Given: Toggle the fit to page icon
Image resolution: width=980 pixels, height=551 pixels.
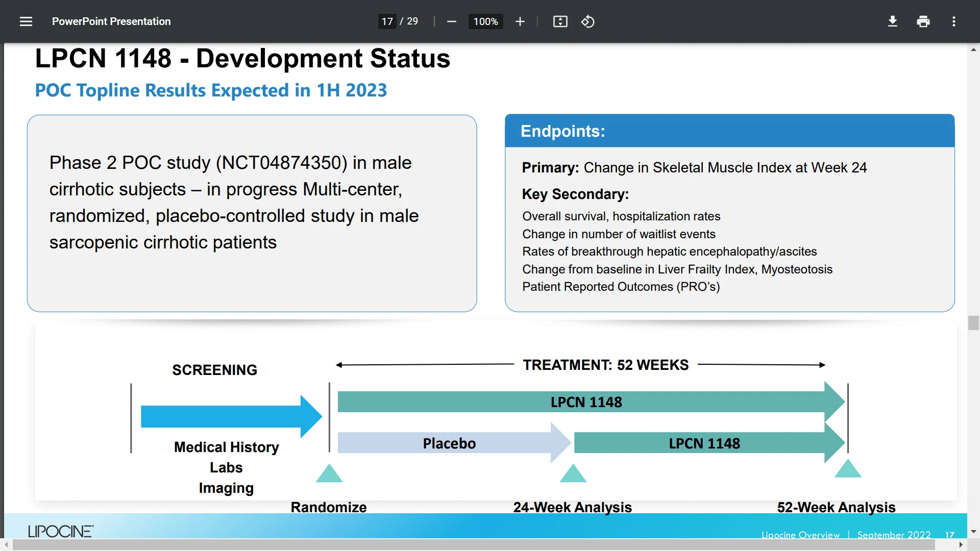Looking at the screenshot, I should click(x=560, y=21).
